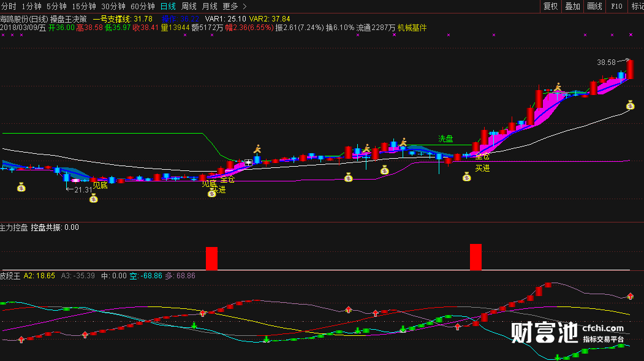This screenshot has height=361, width=644.
Task: Click the rightmost red up arrow in the 波段王 panel
Action: pos(631,296)
